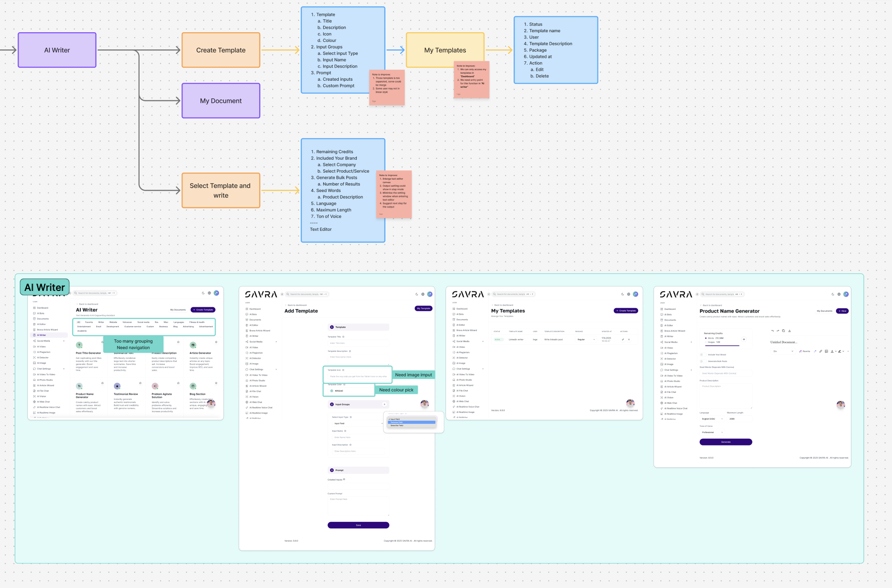Screen dimensions: 892x588
Task: Redo in the Product Name Generator editor
Action: 778,331
